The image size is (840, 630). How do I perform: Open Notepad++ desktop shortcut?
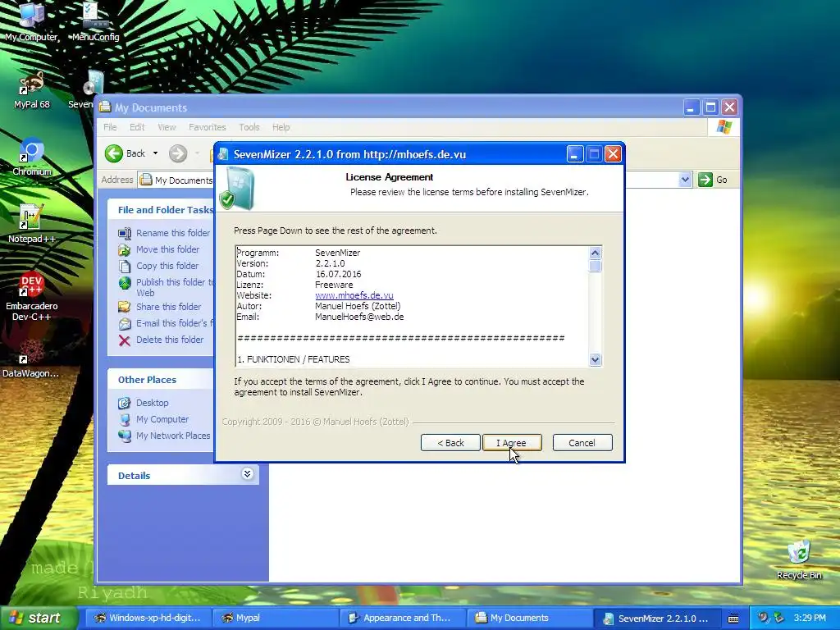(x=32, y=224)
